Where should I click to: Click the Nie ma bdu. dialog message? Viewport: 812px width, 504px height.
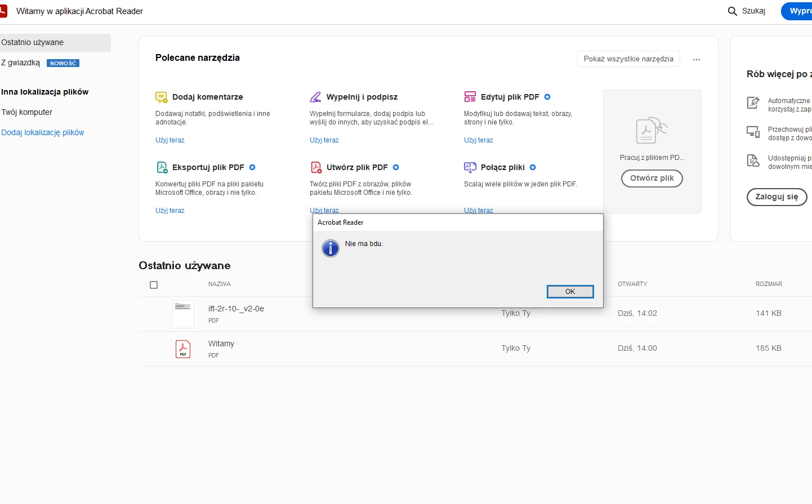[364, 244]
